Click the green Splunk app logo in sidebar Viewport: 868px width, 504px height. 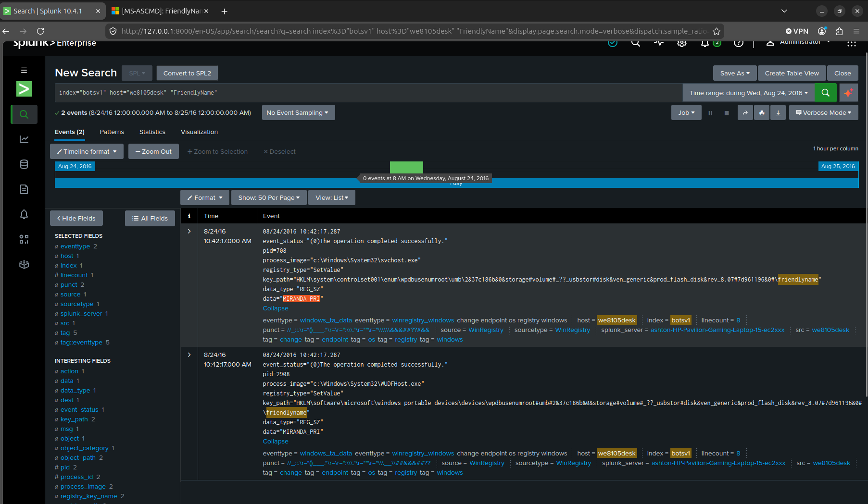click(24, 89)
